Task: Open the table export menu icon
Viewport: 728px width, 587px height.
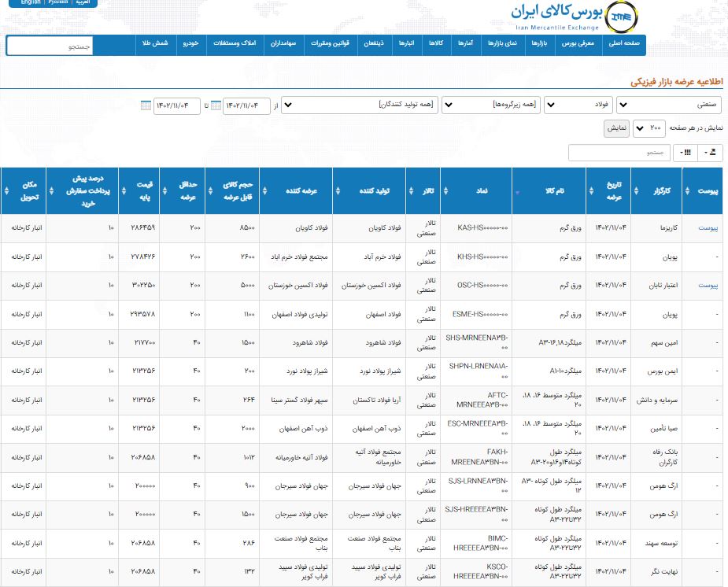Action: pyautogui.click(x=710, y=152)
